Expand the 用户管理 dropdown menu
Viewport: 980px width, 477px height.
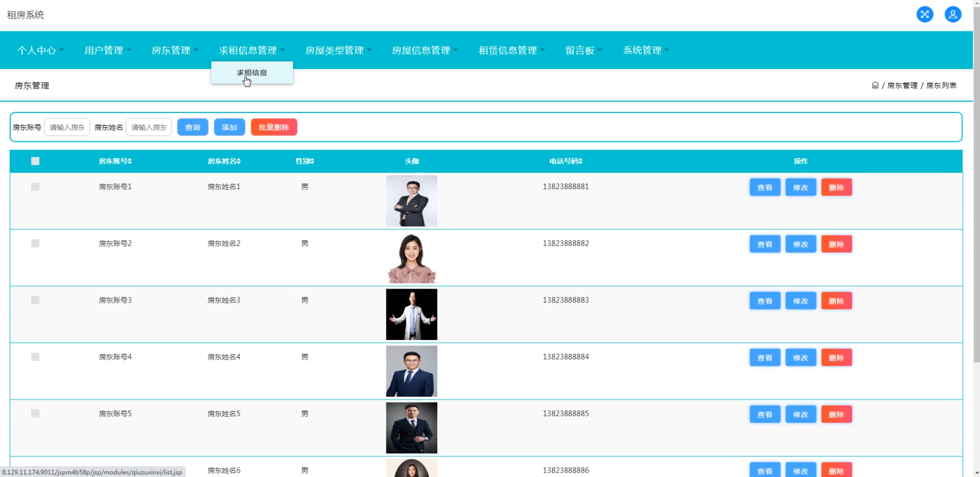[x=108, y=50]
